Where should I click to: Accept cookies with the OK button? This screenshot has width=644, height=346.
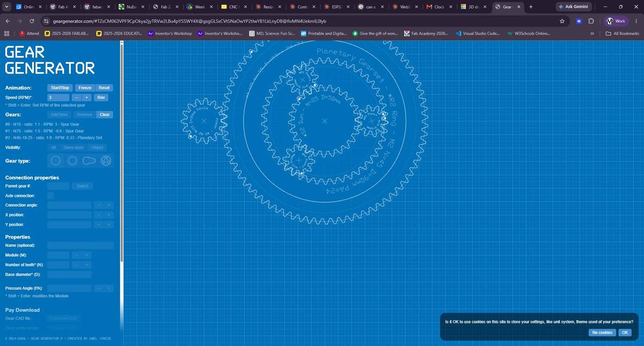coord(625,333)
